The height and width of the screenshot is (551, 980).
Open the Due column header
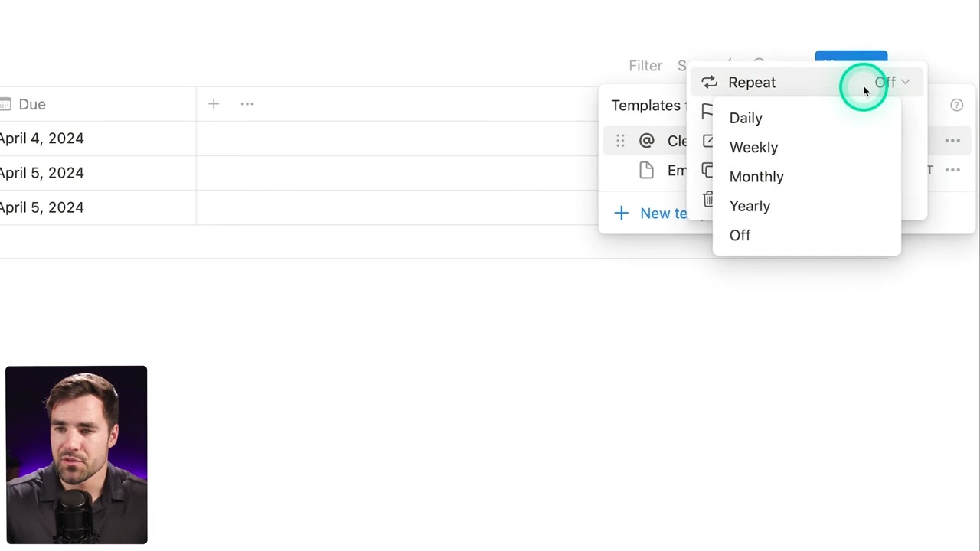pos(32,104)
